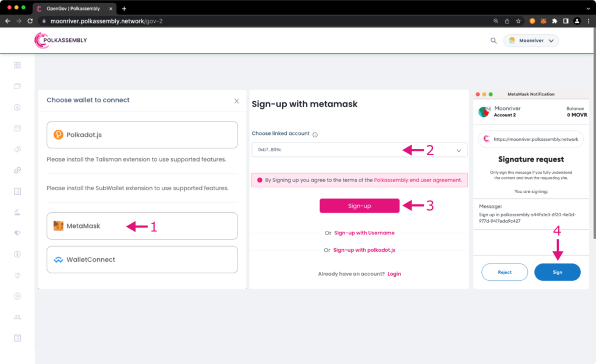Click the 'Signature request' heading
Screen dimensions: 596x364
coord(531,159)
